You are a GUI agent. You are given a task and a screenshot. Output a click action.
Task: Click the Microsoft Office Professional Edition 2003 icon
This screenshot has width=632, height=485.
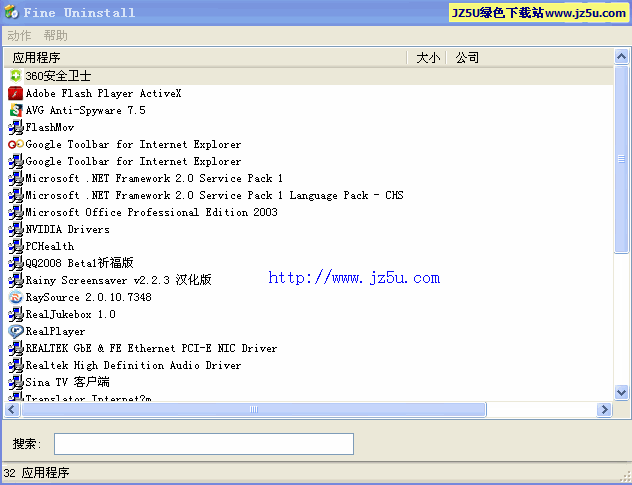click(15, 212)
